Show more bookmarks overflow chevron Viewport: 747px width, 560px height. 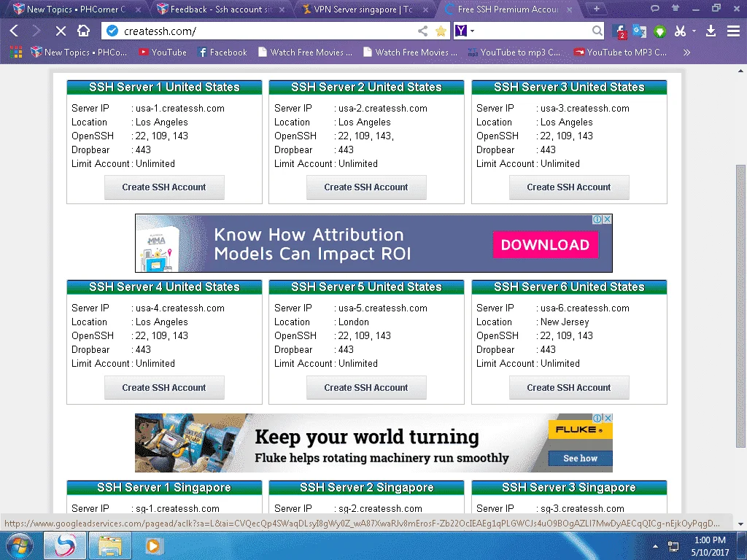[686, 52]
